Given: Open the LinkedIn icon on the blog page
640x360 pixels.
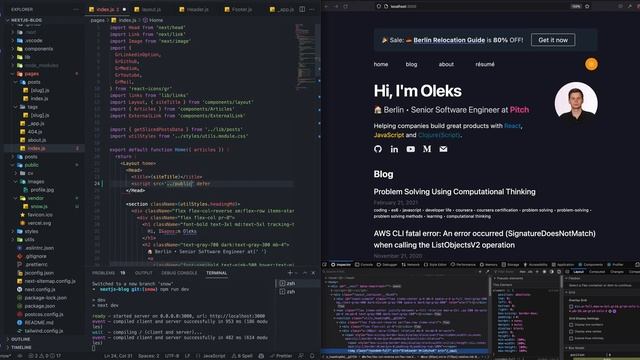Looking at the screenshot, I should pos(394,149).
